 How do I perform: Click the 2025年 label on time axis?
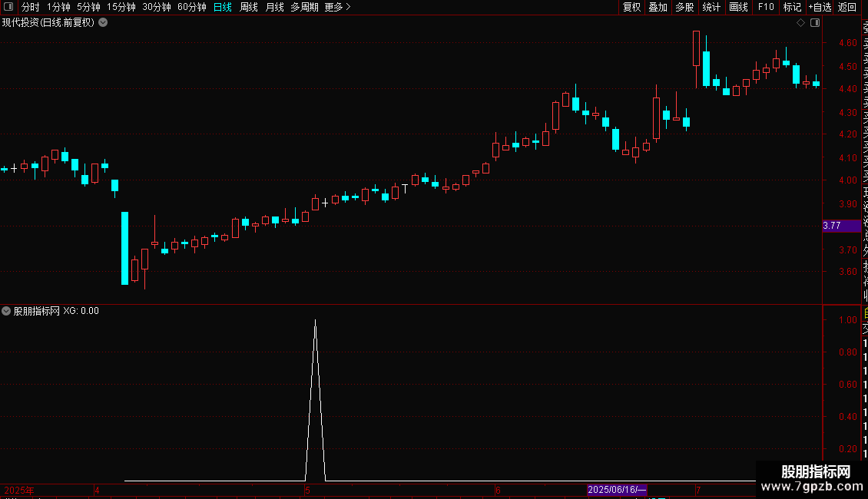tap(19, 490)
